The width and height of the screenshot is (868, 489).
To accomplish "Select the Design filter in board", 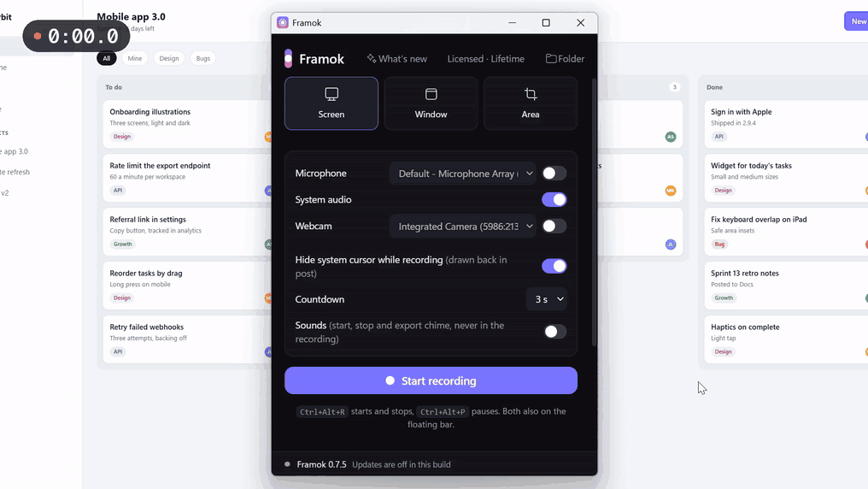I will [169, 58].
